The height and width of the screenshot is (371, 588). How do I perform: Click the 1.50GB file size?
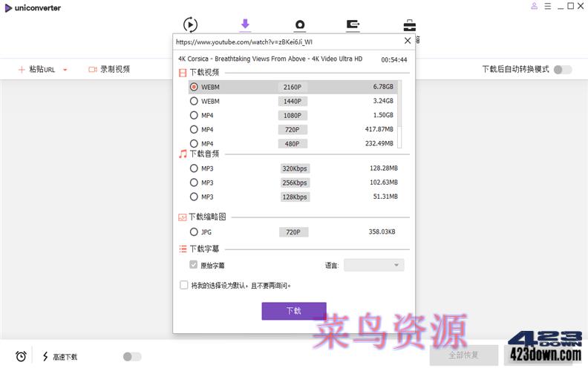tap(383, 115)
